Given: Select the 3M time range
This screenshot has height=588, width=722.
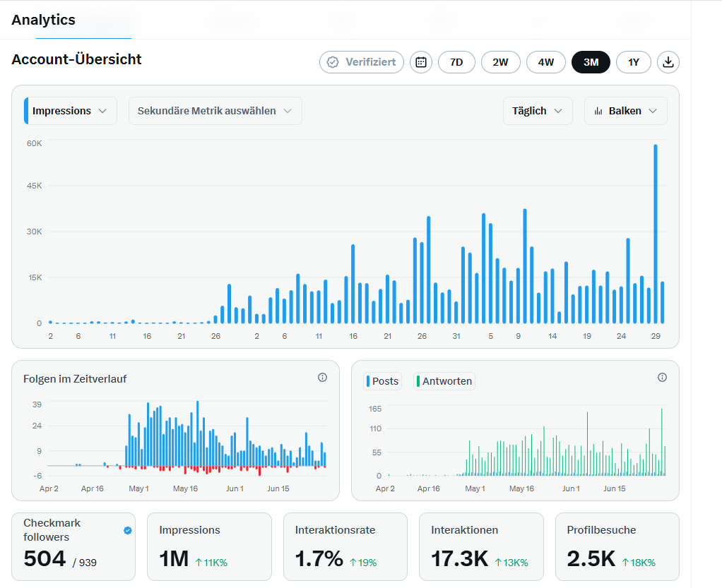Looking at the screenshot, I should (591, 62).
